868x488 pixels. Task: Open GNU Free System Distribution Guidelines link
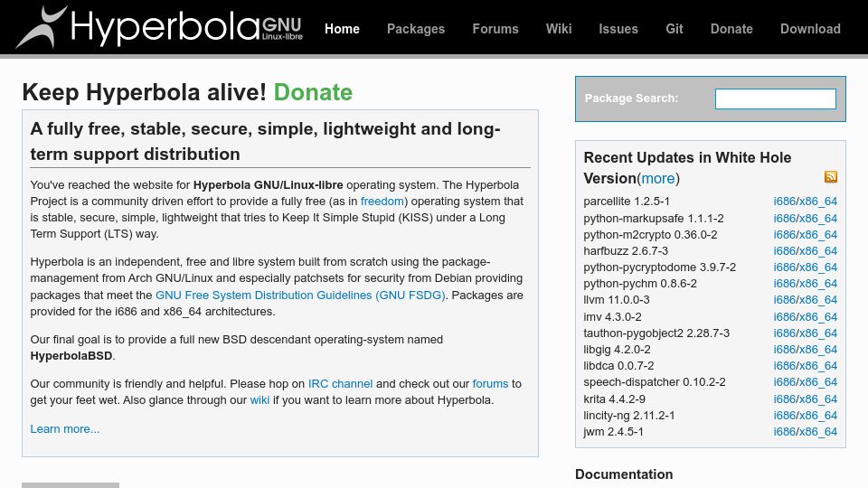pos(300,295)
